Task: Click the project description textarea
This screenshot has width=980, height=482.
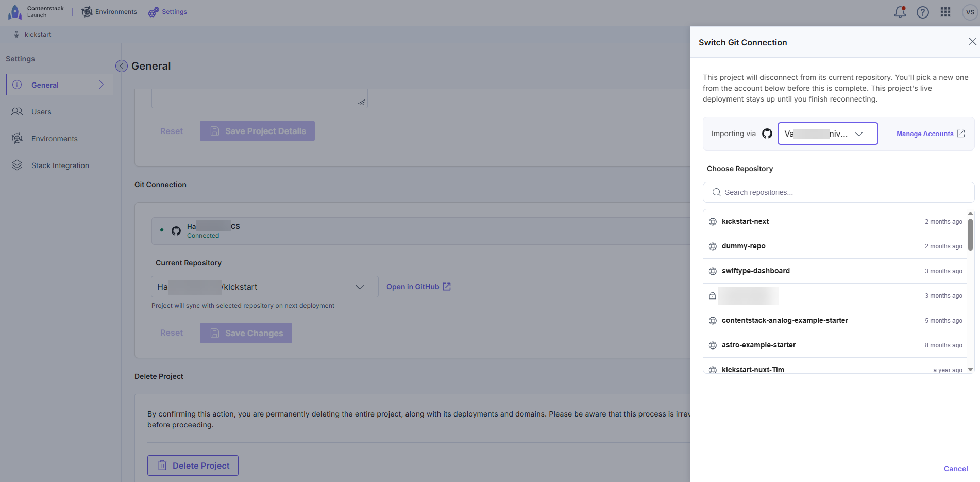Action: point(259,98)
